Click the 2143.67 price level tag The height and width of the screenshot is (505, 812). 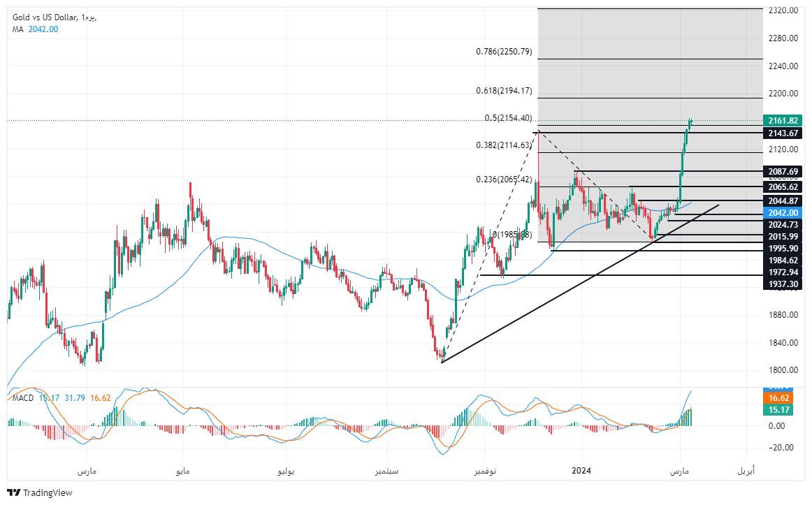783,133
